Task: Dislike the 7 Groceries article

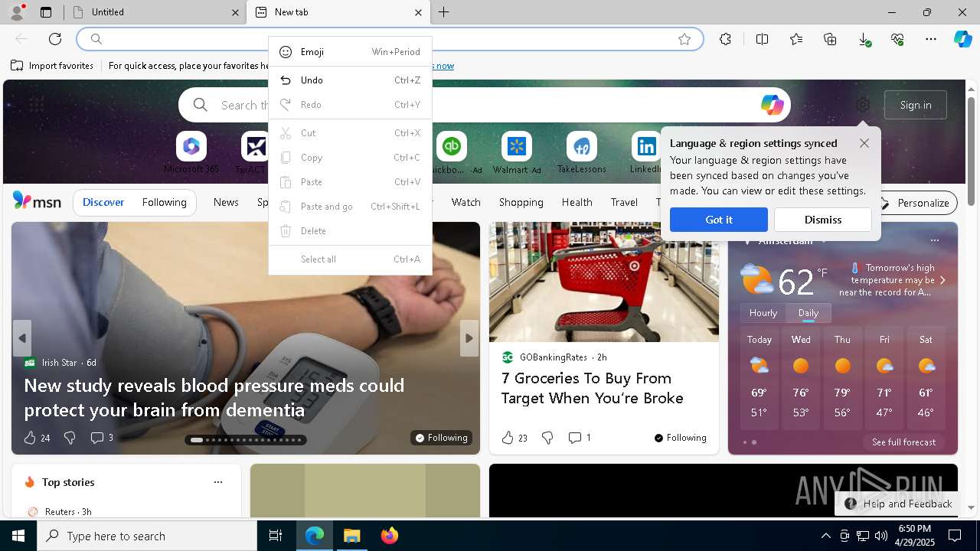Action: (547, 438)
